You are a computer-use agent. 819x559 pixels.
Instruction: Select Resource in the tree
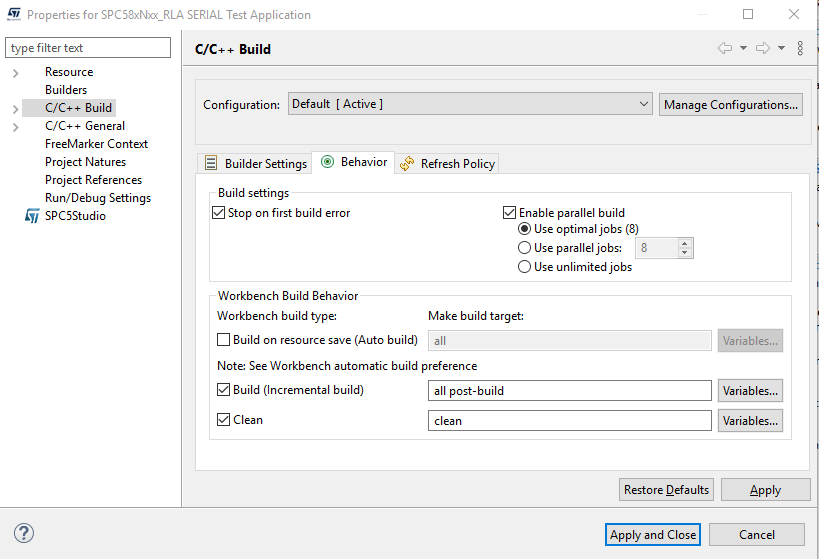[x=69, y=72]
